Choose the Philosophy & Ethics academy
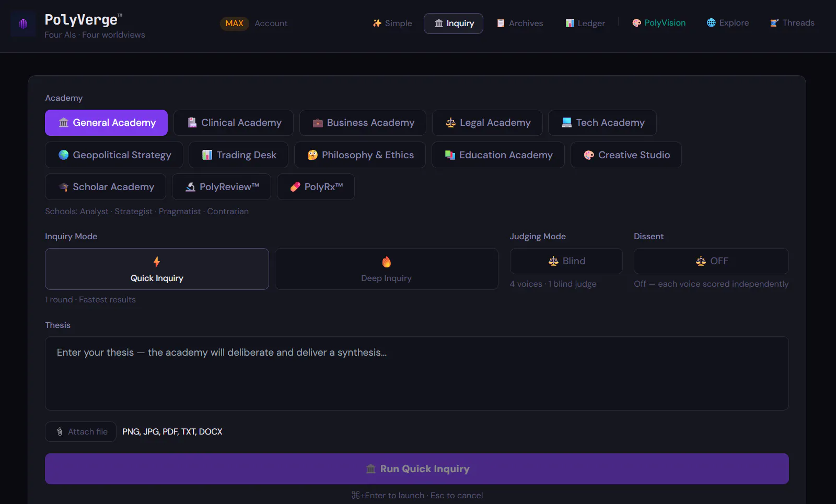Screen dimensions: 836x504 coord(360,155)
